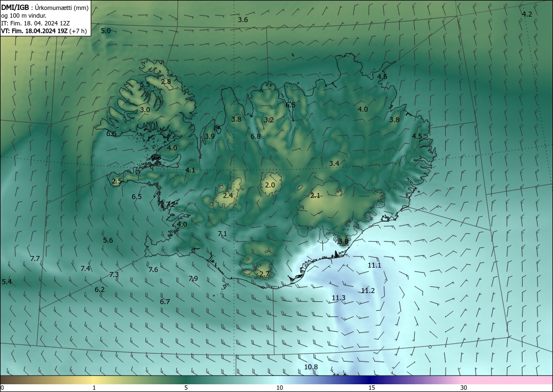Click the 5.5 value in the Westfjords
Image resolution: width=553 pixels, height=392 pixels.
145,84
